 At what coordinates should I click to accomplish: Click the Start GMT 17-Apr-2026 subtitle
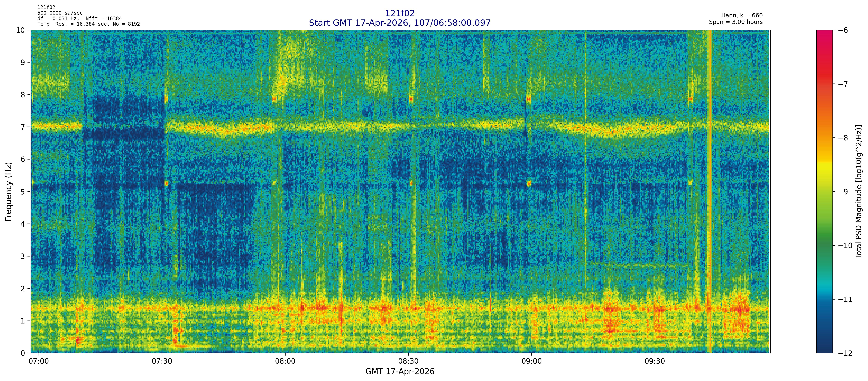400,23
